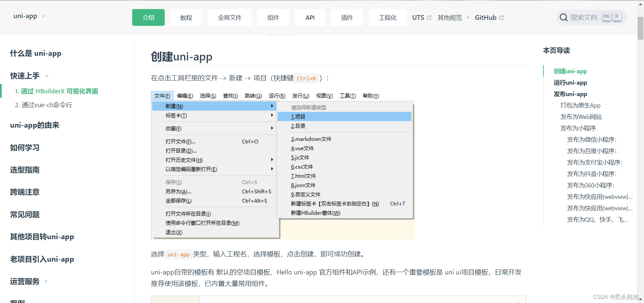
Task: Visit the GitHub link in the header
Action: [486, 17]
